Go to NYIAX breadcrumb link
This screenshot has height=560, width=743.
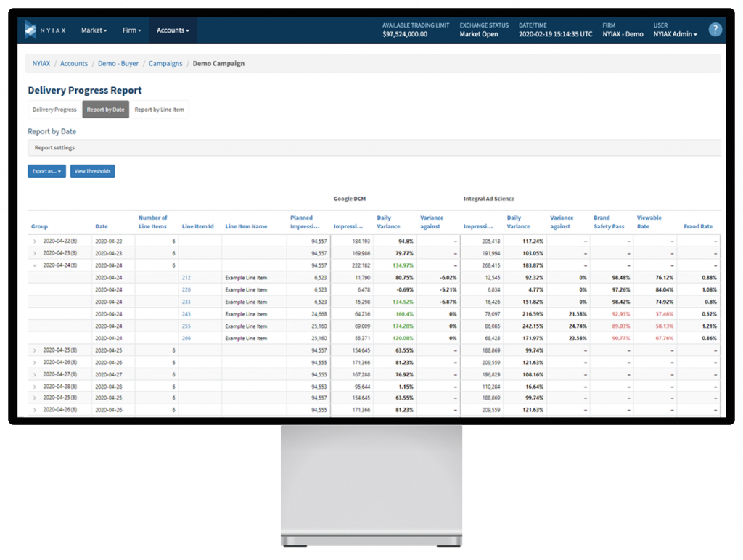[41, 64]
